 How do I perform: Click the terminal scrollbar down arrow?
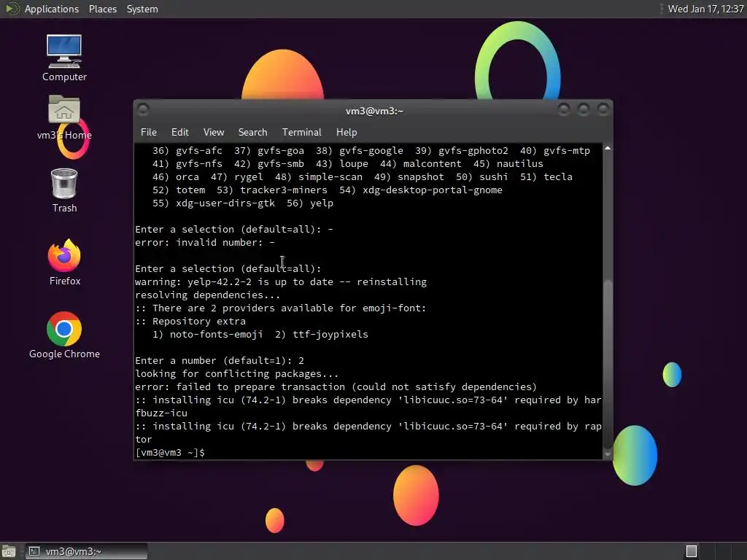coord(608,454)
